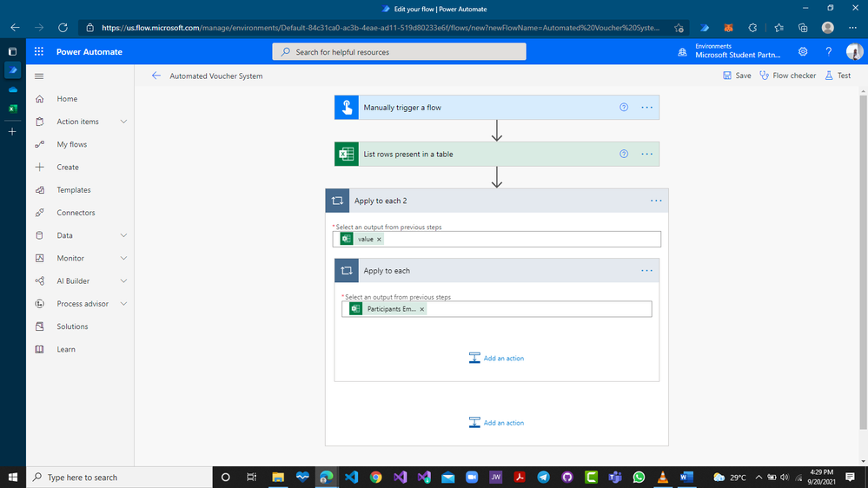Click the Apply to each 2 output field

(496, 239)
